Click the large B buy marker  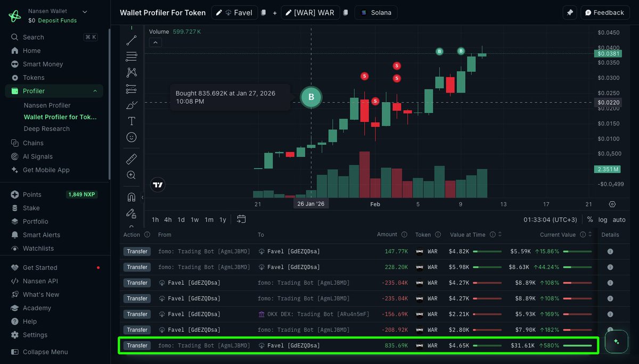(x=311, y=97)
